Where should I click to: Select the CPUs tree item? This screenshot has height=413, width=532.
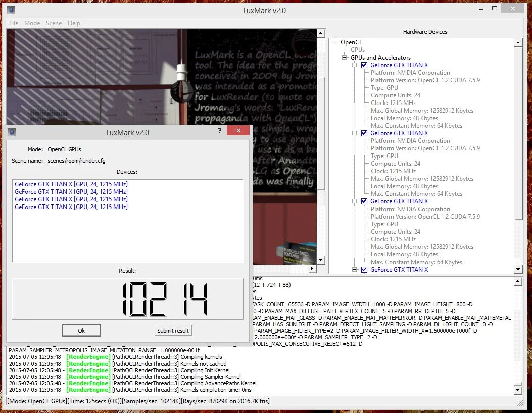pyautogui.click(x=358, y=50)
